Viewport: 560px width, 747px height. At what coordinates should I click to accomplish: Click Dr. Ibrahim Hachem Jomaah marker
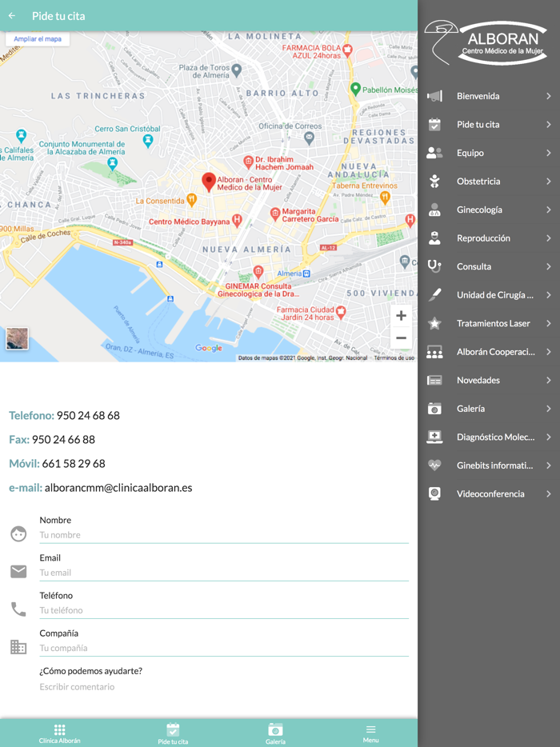click(x=248, y=162)
